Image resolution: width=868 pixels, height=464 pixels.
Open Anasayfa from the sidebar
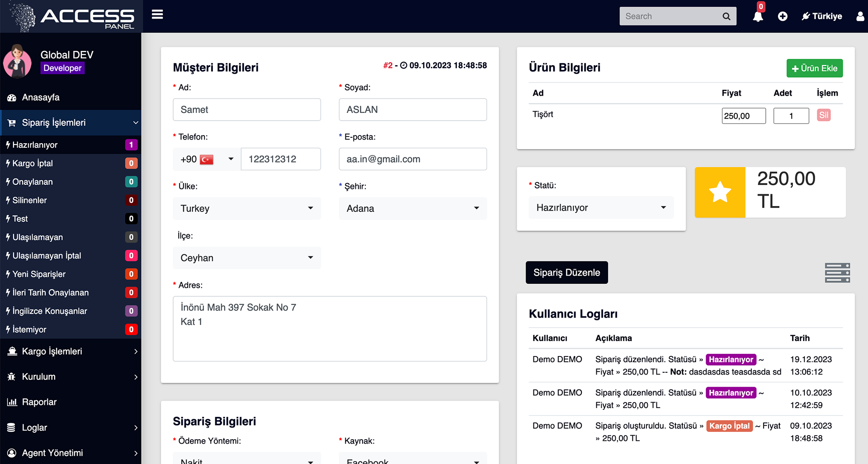click(71, 98)
